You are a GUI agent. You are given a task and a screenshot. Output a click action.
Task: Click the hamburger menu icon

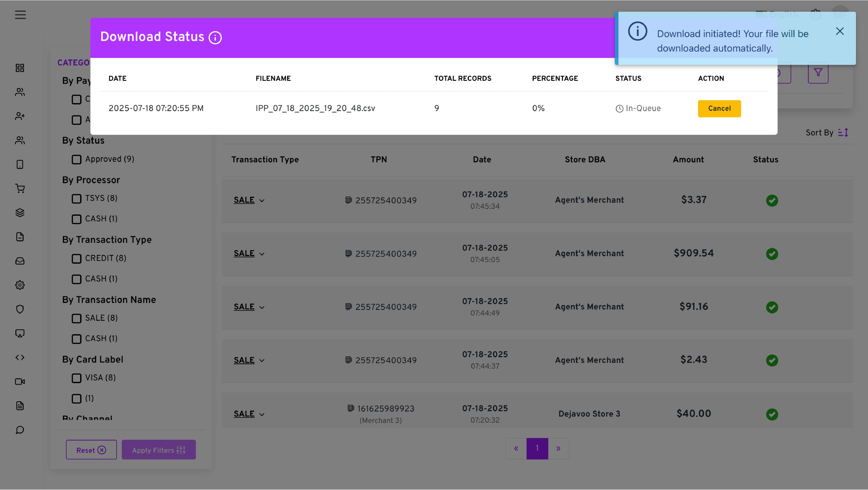[x=20, y=15]
